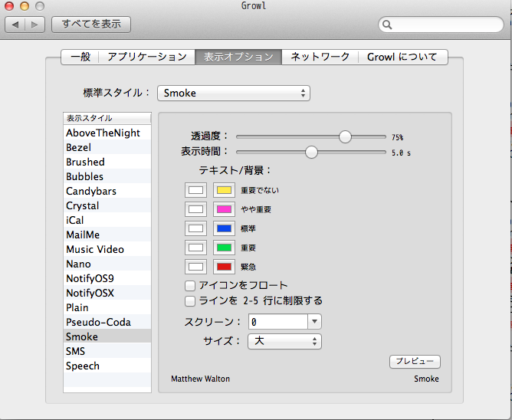This screenshot has height=420, width=512.
Task: Click the red close window button
Action: [9, 6]
